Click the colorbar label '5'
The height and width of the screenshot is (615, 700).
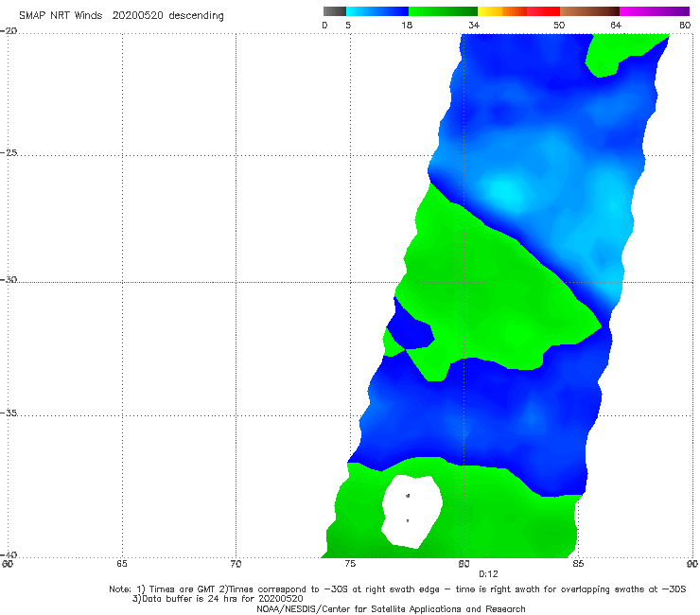(x=348, y=25)
